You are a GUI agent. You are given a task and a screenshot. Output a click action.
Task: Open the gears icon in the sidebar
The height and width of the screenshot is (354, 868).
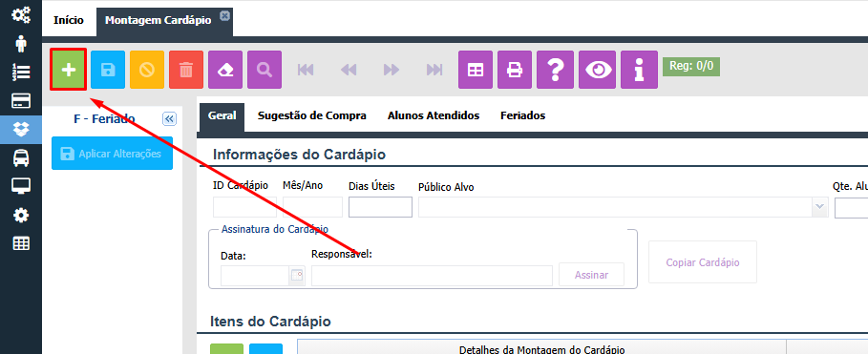coord(21,15)
